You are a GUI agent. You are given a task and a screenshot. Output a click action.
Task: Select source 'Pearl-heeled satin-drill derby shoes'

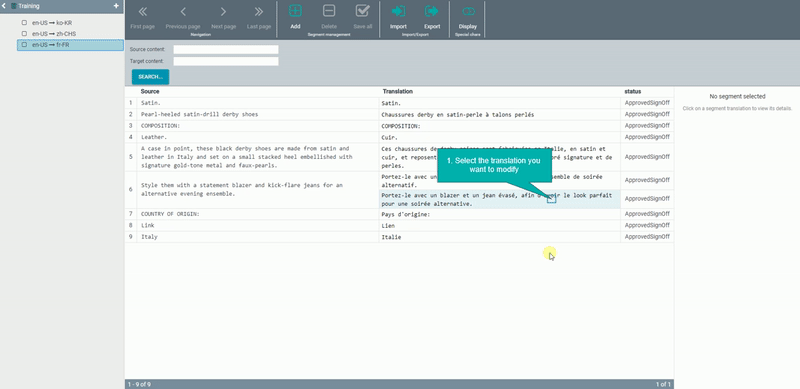(199, 114)
